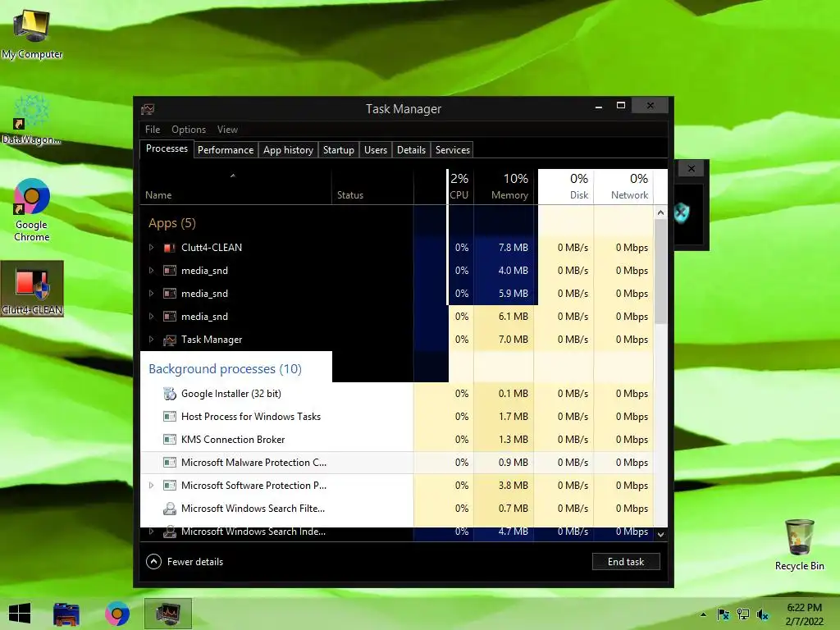Expand the Clutt4-CLEAN process group
Viewport: 840px width, 630px height.
pyautogui.click(x=151, y=248)
